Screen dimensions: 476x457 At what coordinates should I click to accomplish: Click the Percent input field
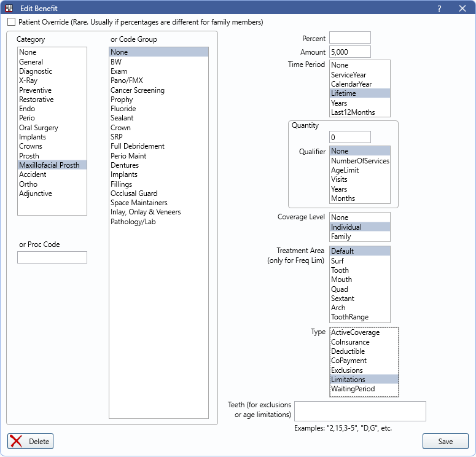349,38
